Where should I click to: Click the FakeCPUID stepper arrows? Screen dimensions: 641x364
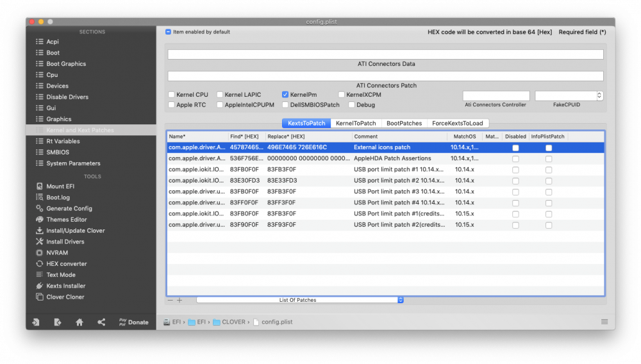(599, 95)
